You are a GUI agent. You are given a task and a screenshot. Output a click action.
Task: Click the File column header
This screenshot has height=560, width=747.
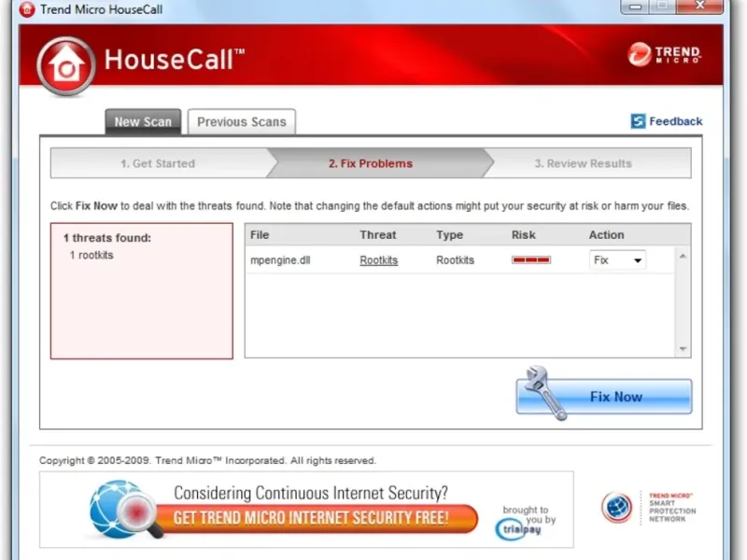pos(260,235)
